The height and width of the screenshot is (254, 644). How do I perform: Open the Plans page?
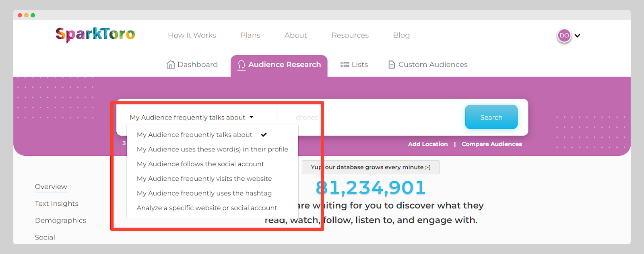point(250,35)
